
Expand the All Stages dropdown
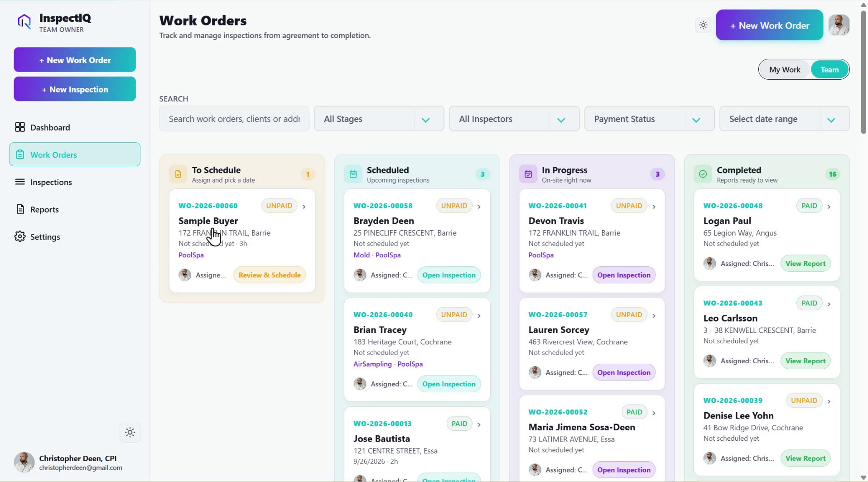(379, 119)
